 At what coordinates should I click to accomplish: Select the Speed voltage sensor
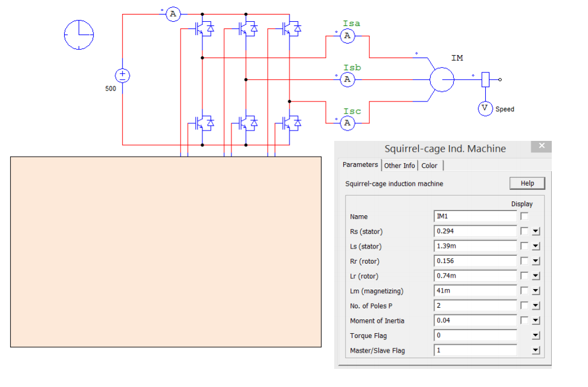(x=485, y=108)
